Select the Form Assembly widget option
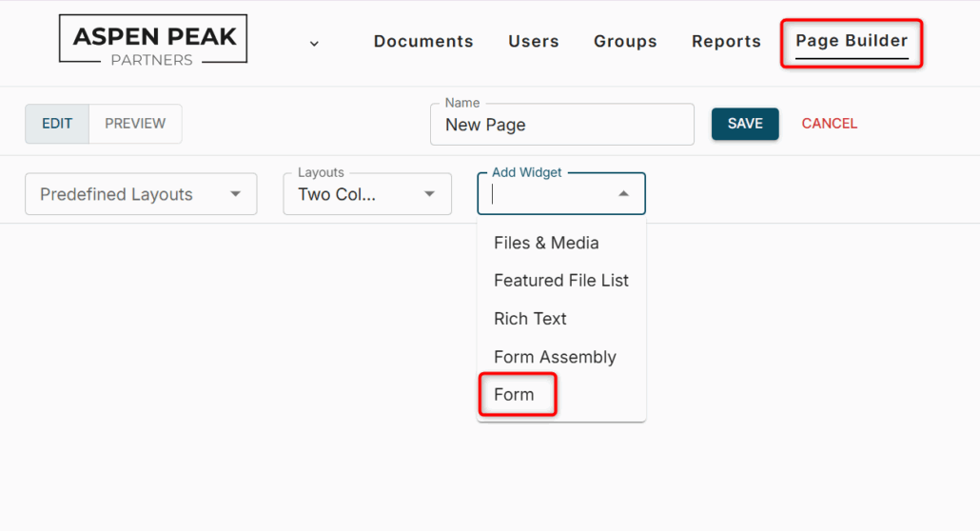This screenshot has height=531, width=980. (x=555, y=357)
